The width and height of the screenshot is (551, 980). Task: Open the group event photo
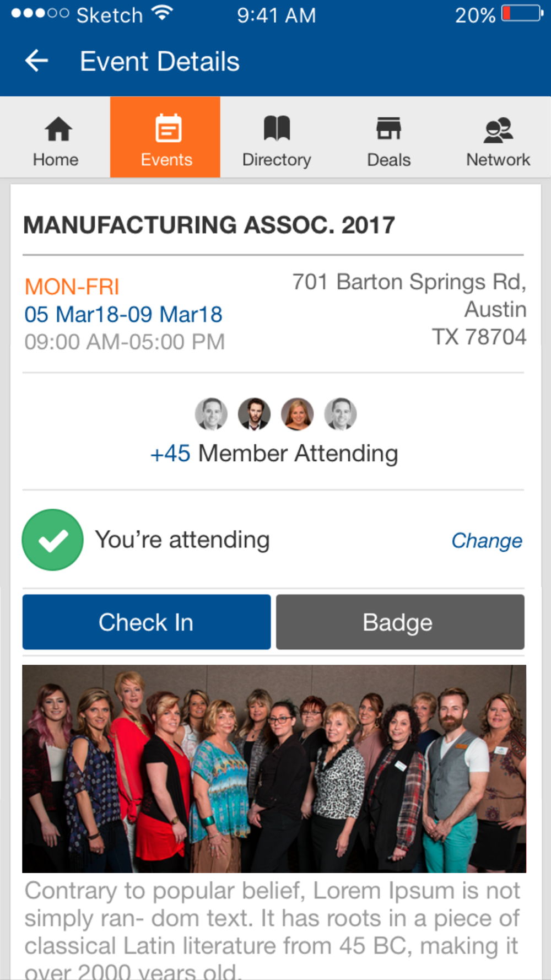click(274, 768)
